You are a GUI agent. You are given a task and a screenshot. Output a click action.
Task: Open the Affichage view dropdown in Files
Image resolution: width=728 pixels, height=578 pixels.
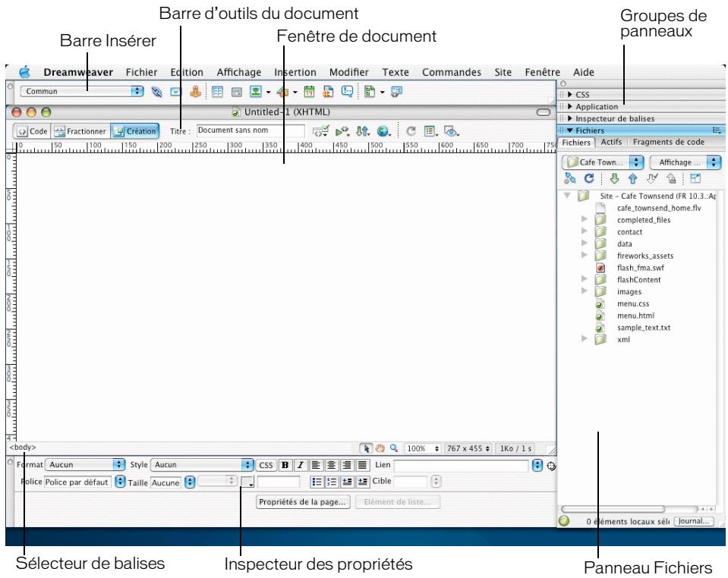[x=685, y=162]
